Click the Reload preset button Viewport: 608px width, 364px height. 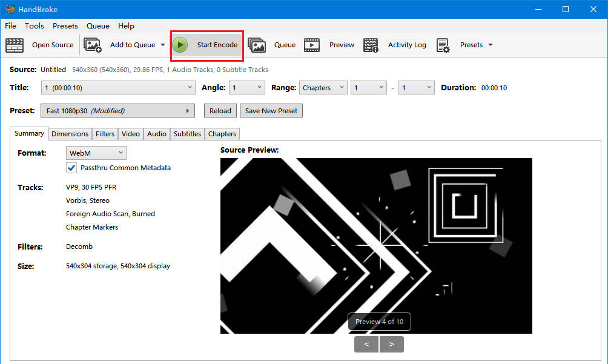pyautogui.click(x=220, y=111)
